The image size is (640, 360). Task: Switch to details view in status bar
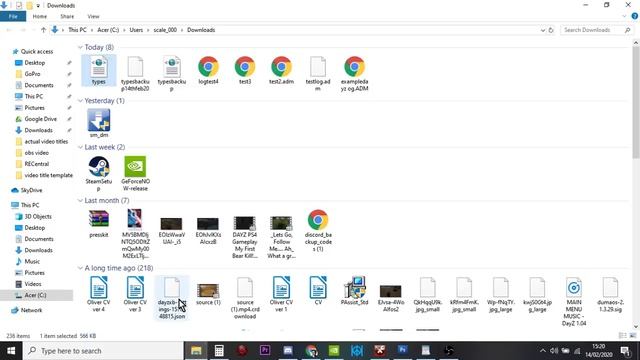pyautogui.click(x=622, y=336)
